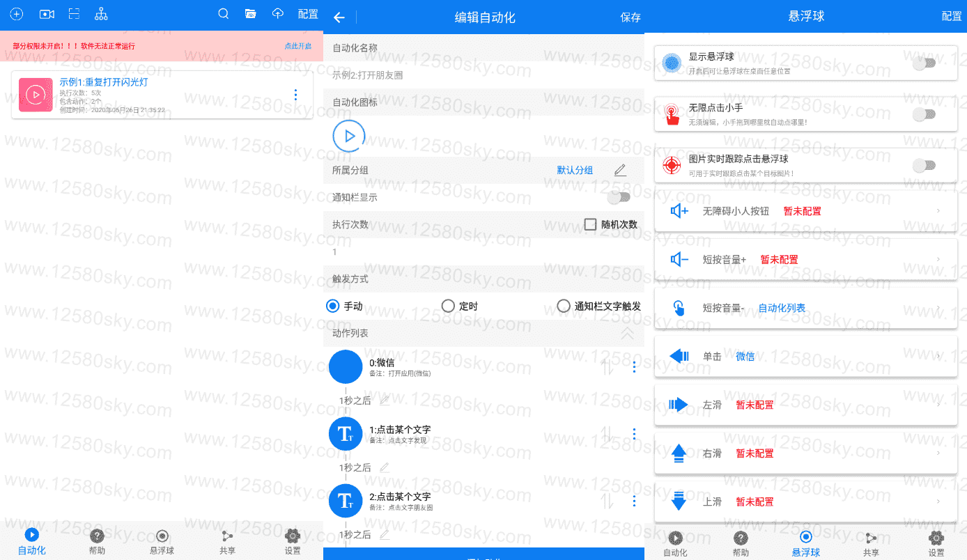
Task: Tap the cloud upload icon
Action: pyautogui.click(x=278, y=14)
